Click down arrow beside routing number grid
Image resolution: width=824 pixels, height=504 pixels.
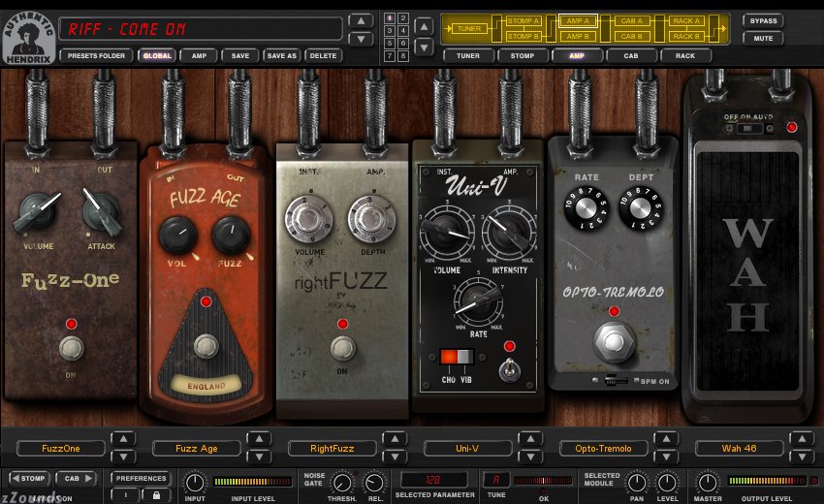coord(424,47)
